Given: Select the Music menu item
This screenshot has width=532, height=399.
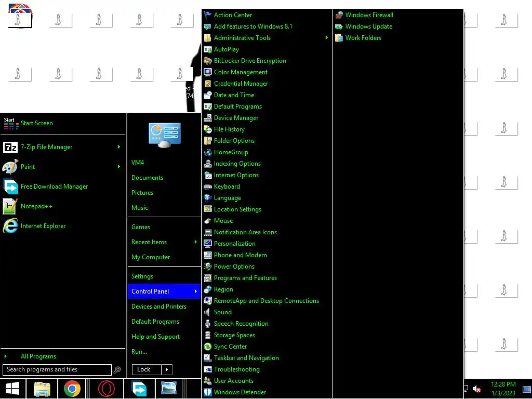Looking at the screenshot, I should (140, 208).
